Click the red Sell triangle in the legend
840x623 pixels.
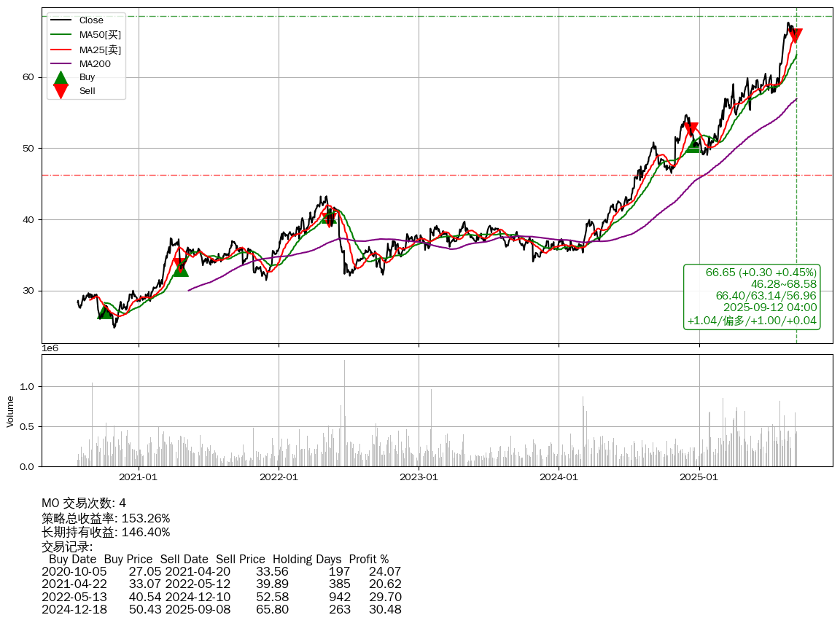61,91
